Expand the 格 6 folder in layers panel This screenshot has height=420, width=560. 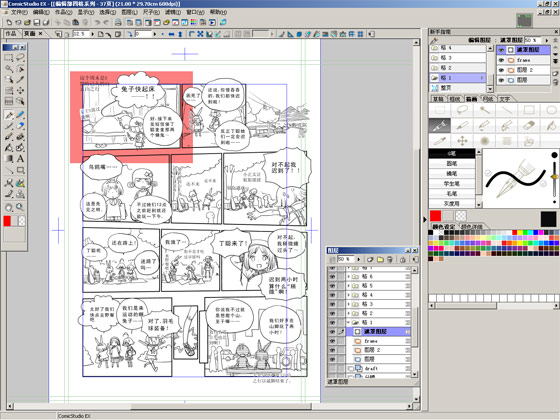coord(349,276)
